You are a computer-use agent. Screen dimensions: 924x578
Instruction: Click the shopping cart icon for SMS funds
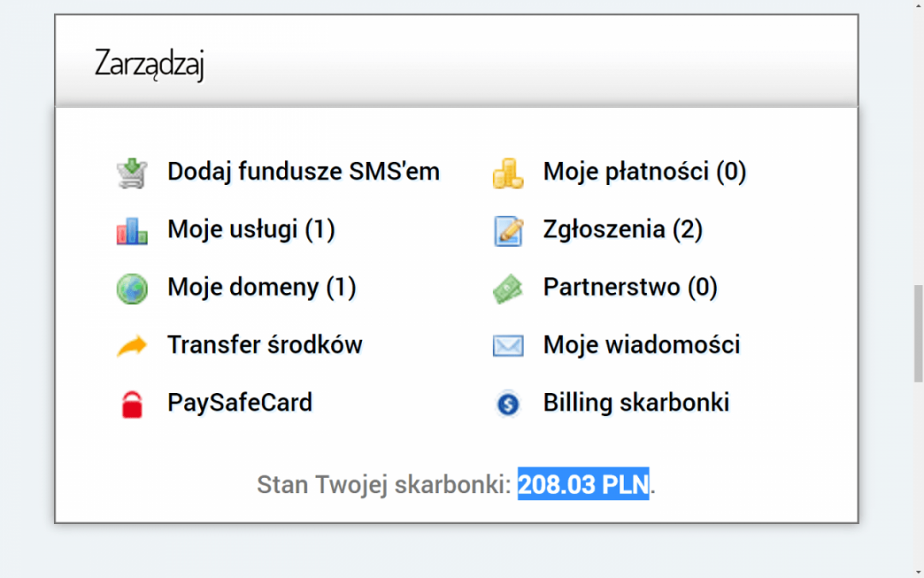[x=132, y=173]
